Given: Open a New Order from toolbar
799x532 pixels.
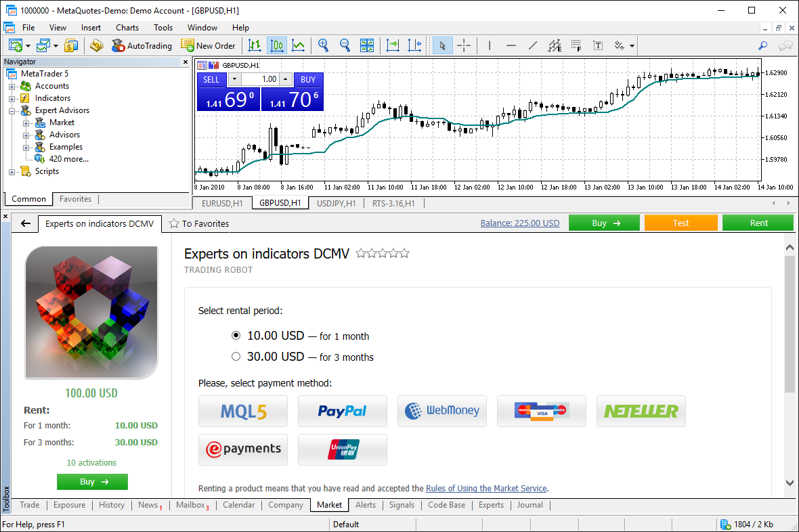Looking at the screenshot, I should coord(209,46).
